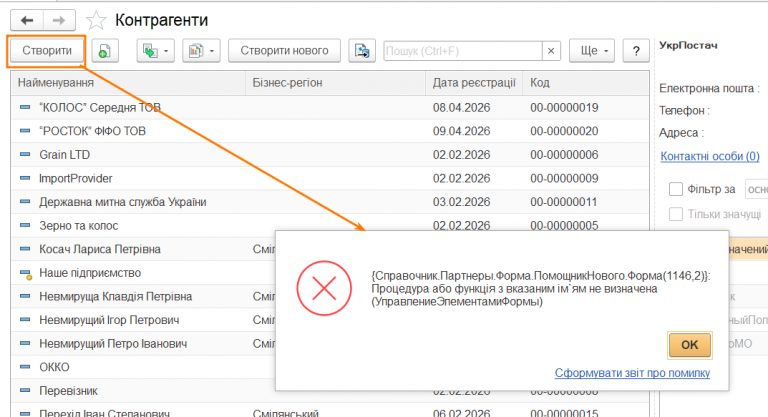The image size is (768, 417).
Task: Select the ОККО row
Action: coord(143,367)
